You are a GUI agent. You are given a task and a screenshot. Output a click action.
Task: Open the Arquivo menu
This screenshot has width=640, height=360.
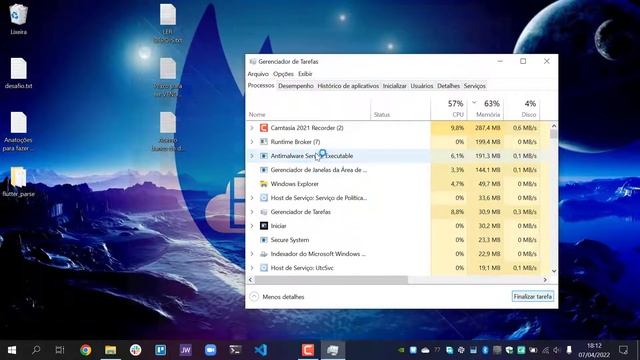(x=258, y=74)
